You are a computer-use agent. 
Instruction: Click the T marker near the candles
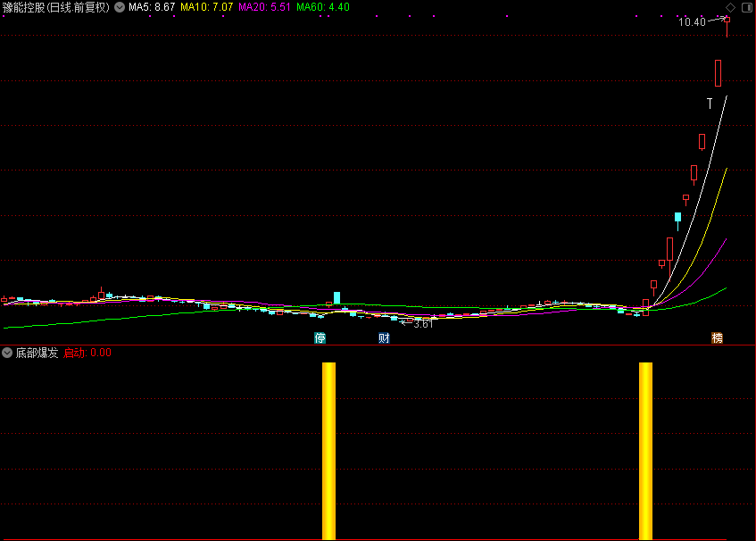[710, 104]
